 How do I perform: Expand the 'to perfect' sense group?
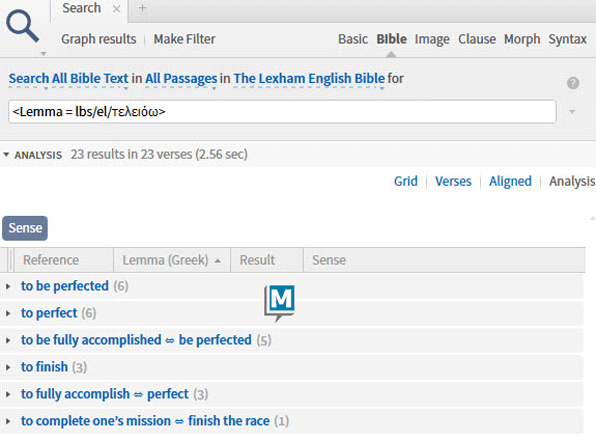click(8, 313)
